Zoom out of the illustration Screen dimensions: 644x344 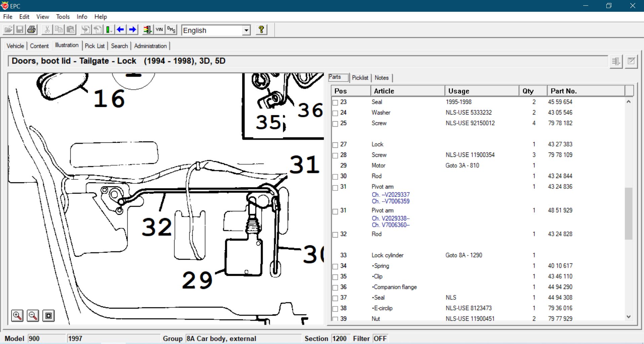33,316
